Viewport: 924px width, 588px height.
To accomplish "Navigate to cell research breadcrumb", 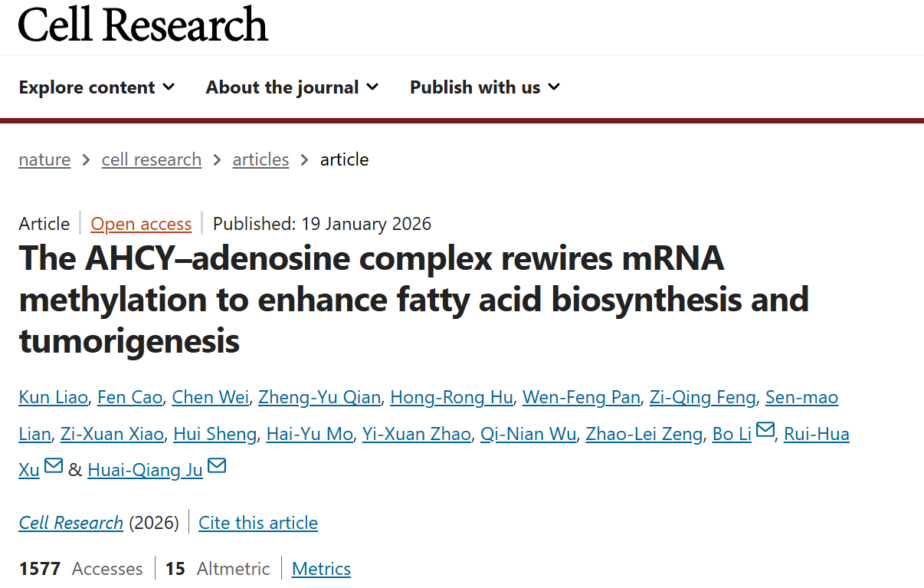I will tap(152, 159).
